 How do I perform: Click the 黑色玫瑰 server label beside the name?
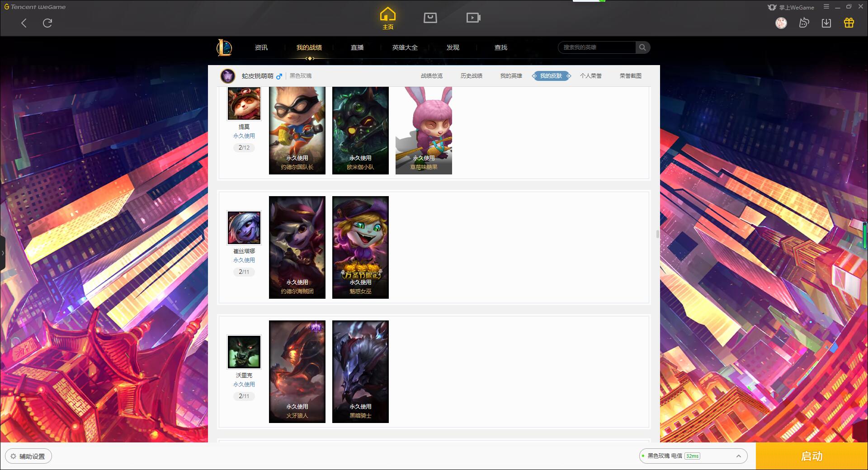301,76
